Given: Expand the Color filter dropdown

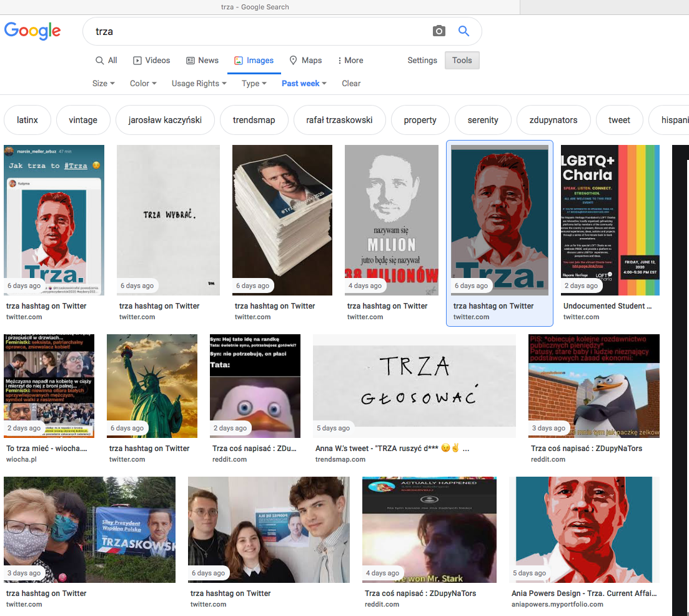Looking at the screenshot, I should [143, 84].
